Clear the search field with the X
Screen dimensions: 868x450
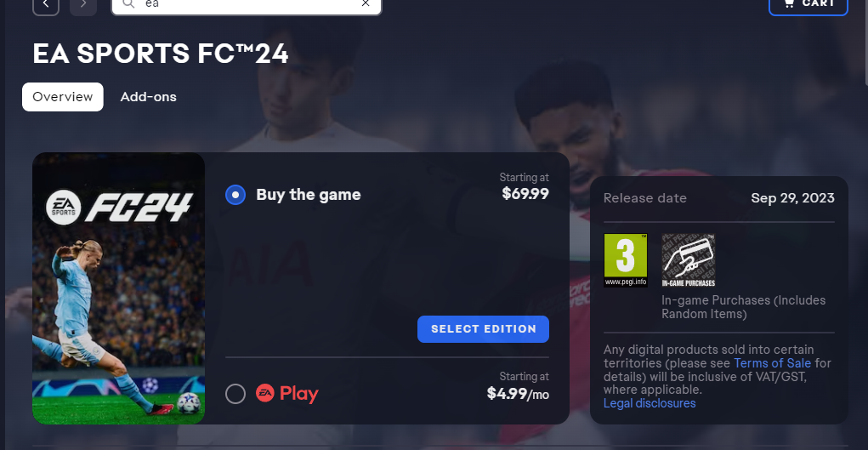click(x=366, y=3)
